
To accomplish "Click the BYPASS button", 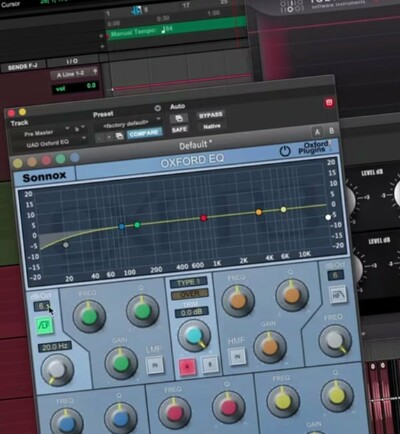I will tap(211, 115).
